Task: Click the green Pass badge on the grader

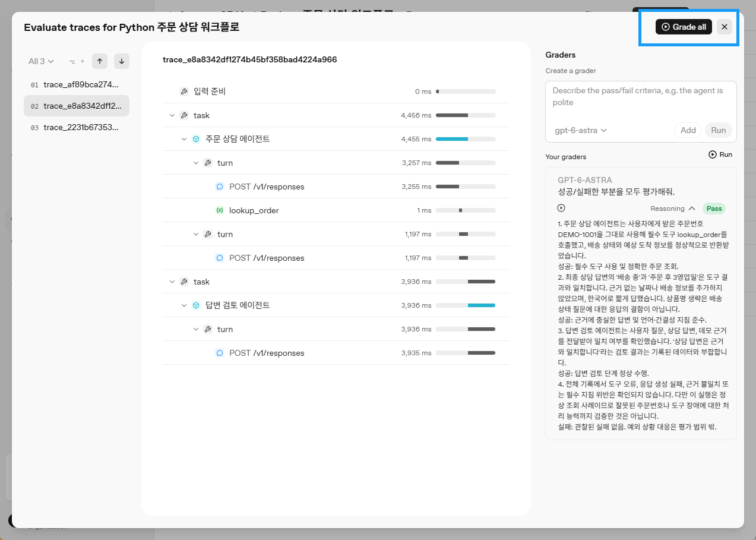Action: point(714,209)
